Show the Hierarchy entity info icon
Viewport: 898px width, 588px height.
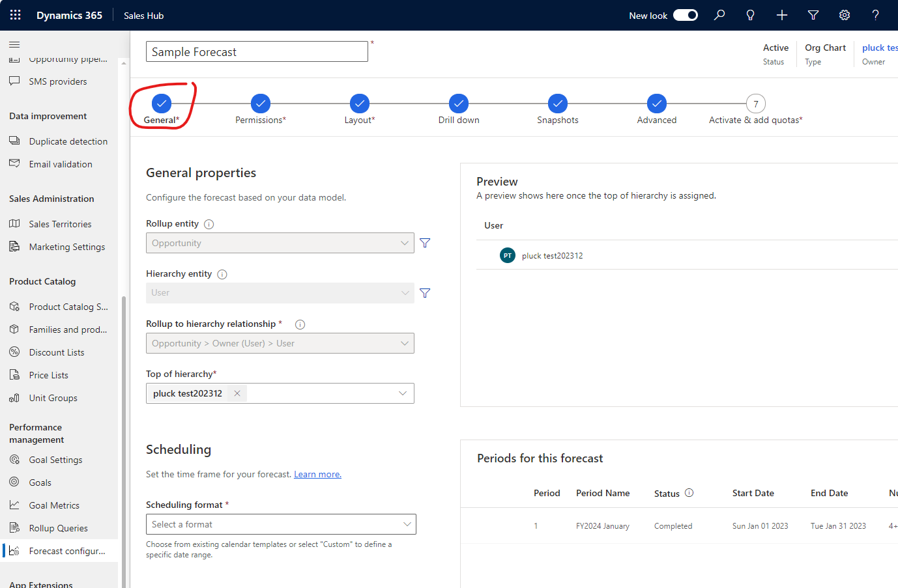click(x=222, y=274)
